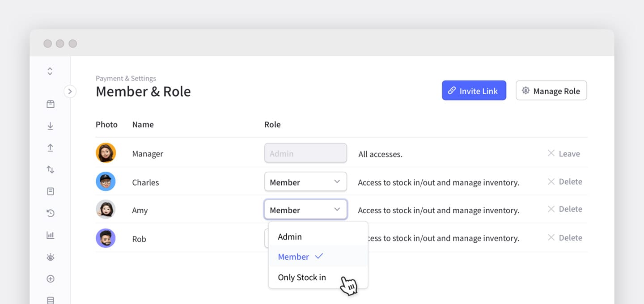Click the Invite Link button

[x=474, y=90]
